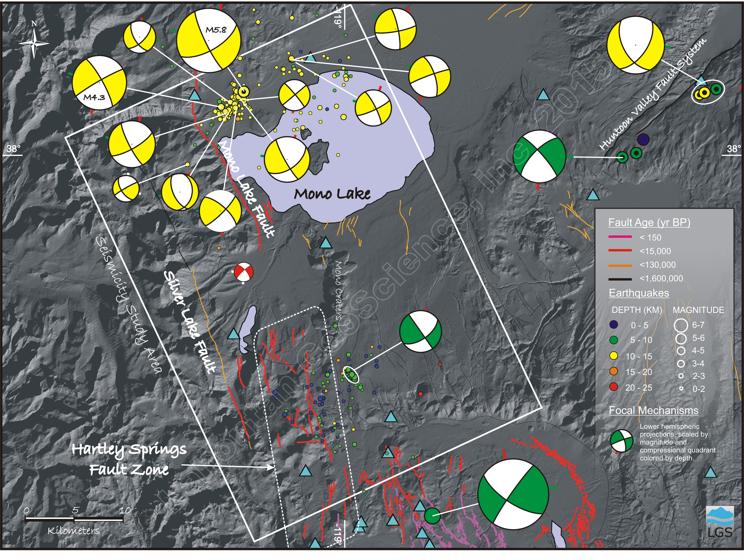
Task: Click the orange 15 - 20 depth circle
Action: click(614, 371)
